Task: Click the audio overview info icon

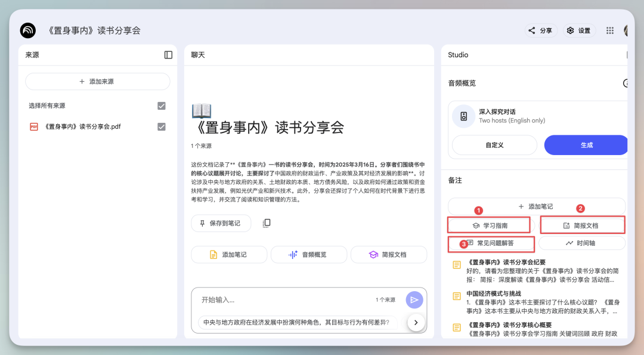Action: click(x=626, y=84)
